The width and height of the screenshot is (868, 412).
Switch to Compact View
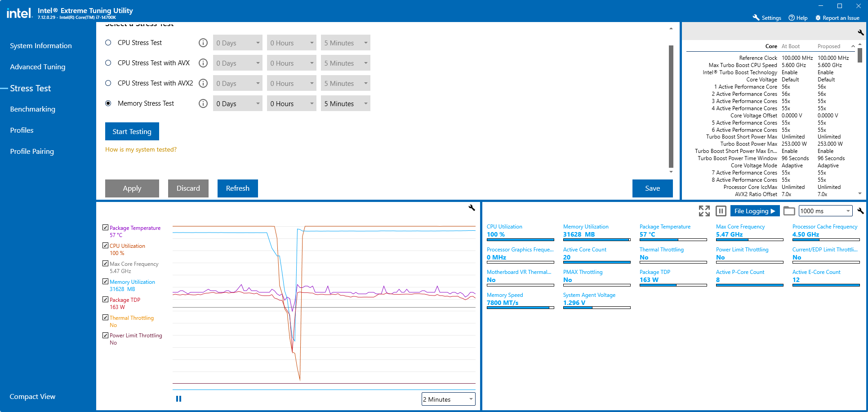32,397
